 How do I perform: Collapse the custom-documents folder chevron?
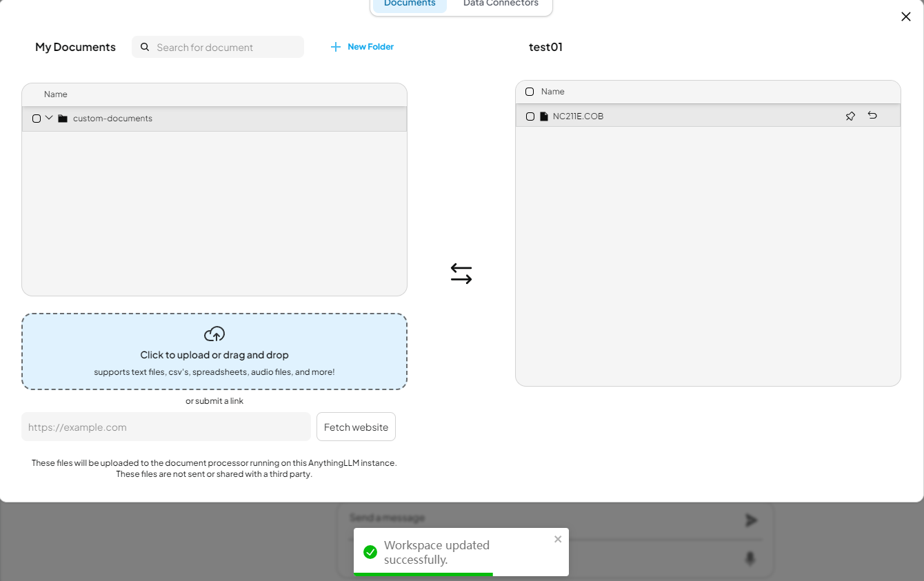click(49, 118)
